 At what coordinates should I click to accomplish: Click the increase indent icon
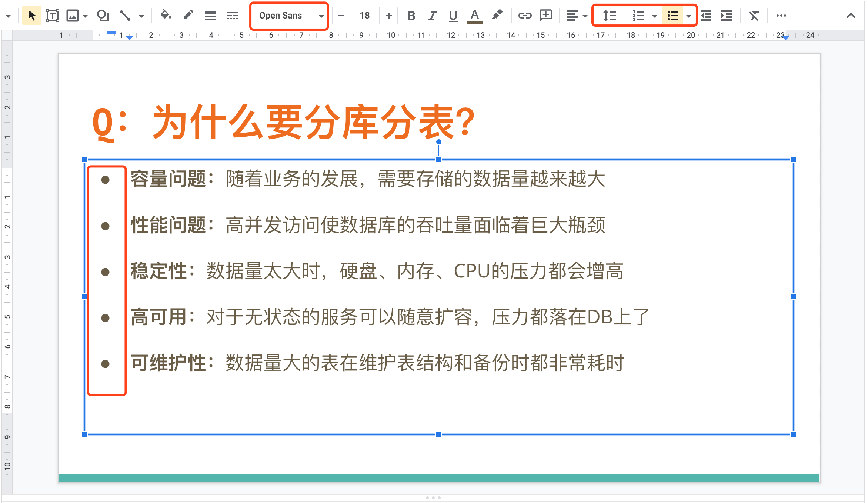click(x=727, y=16)
